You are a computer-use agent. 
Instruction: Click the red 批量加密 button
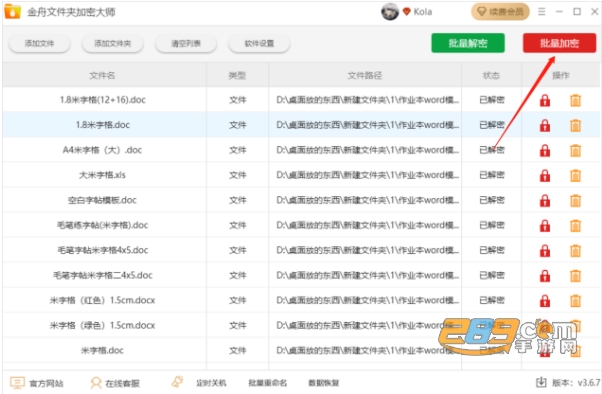pos(559,43)
